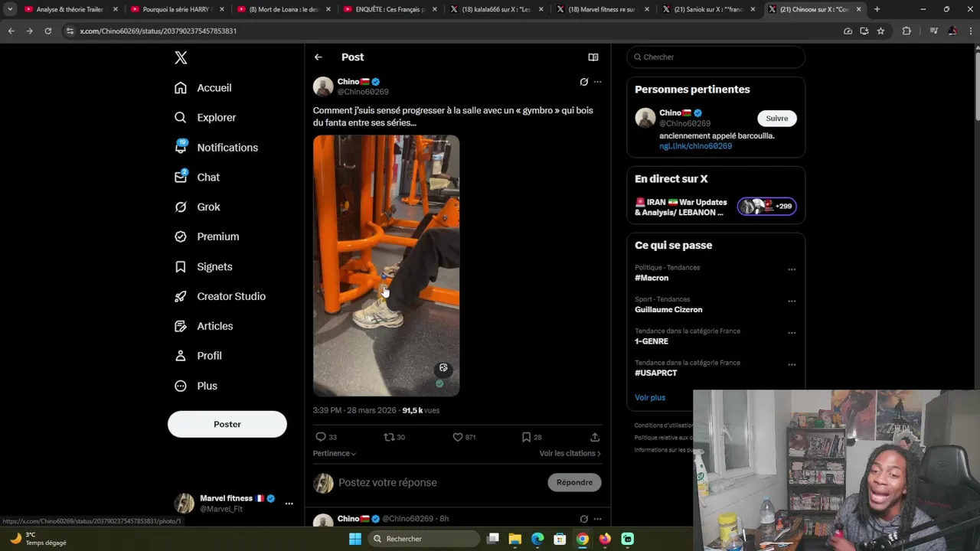Bookmark page with star icon
The height and width of the screenshot is (551, 980).
tap(880, 31)
